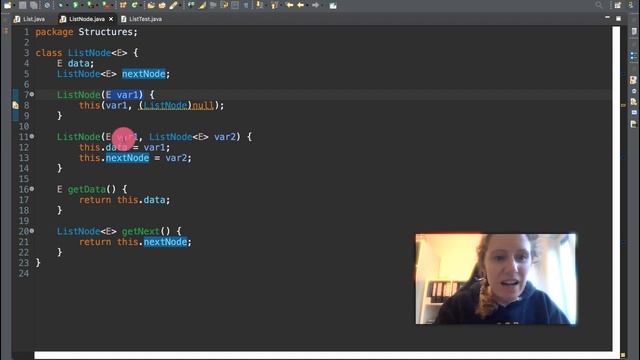Collapse the fold marker on line 7
The height and width of the screenshot is (360, 640).
(32, 95)
